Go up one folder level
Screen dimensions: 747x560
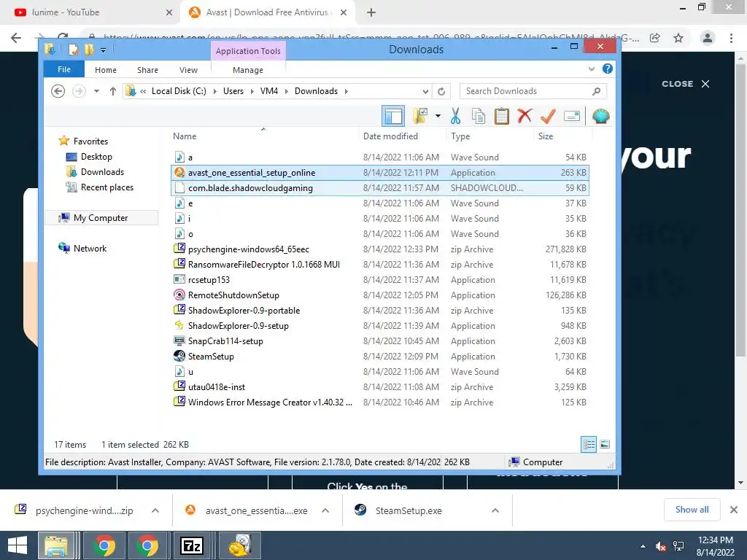[x=113, y=91]
